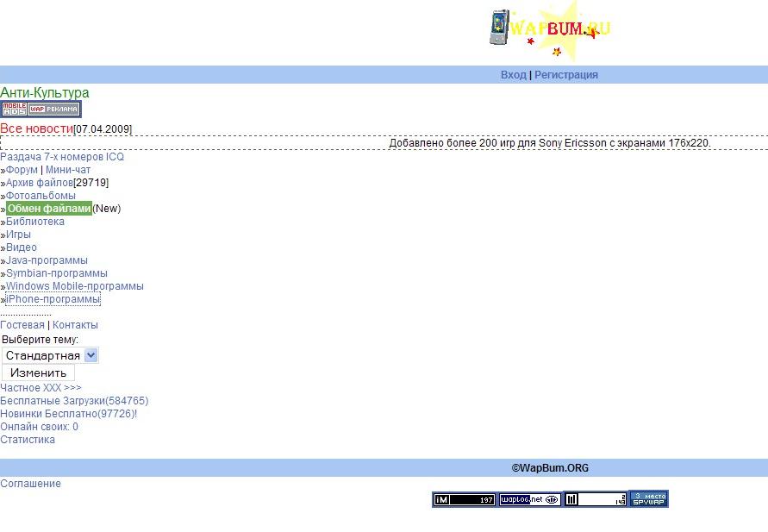Viewport: 768px width, 532px height.
Task: Open the SpyWap 3 место badge
Action: click(x=648, y=498)
